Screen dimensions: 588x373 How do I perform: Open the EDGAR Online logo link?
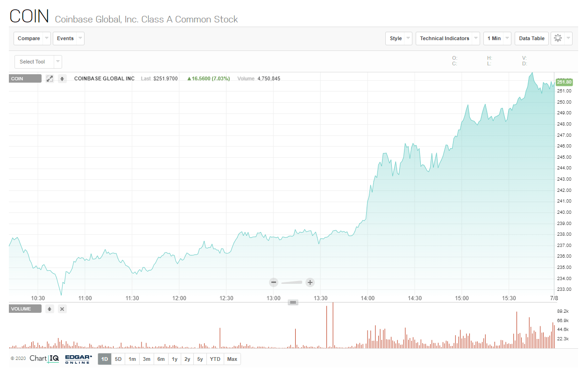(x=78, y=359)
